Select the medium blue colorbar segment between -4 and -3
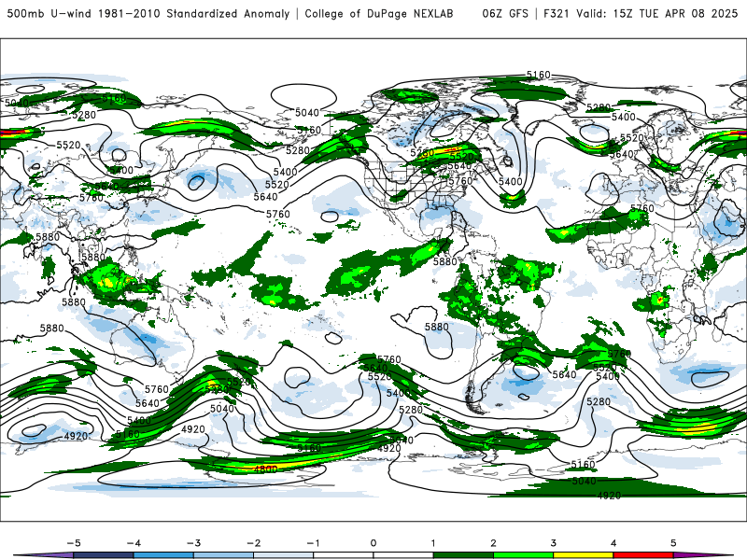 point(163,555)
